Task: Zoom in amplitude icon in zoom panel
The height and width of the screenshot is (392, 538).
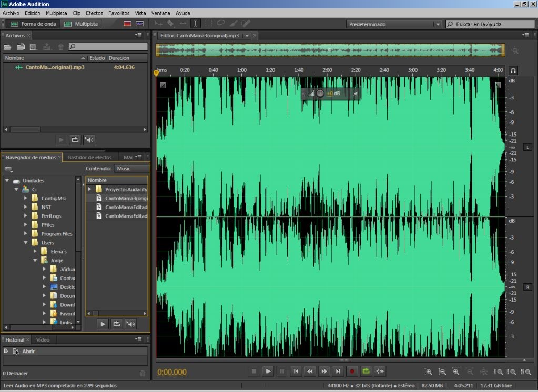Action: (429, 372)
